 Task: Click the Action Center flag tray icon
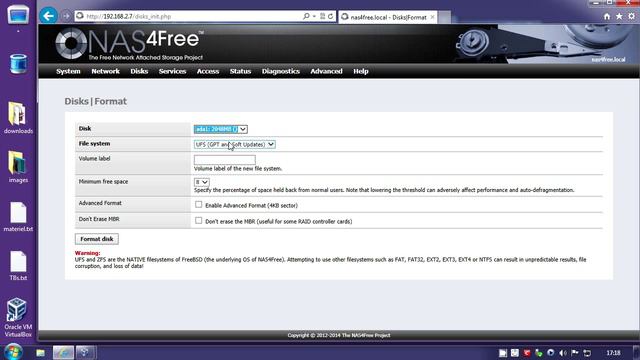click(x=575, y=353)
